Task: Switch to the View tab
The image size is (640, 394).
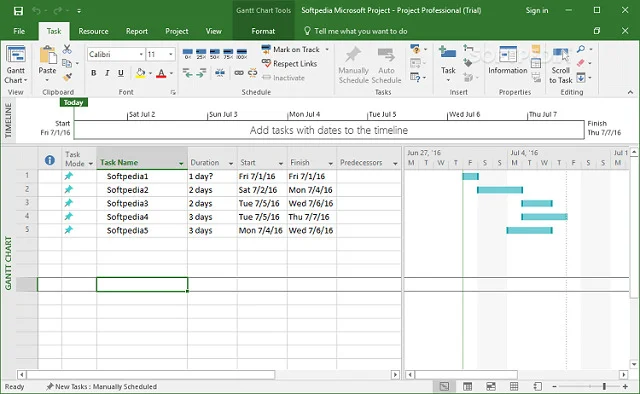Action: click(213, 31)
